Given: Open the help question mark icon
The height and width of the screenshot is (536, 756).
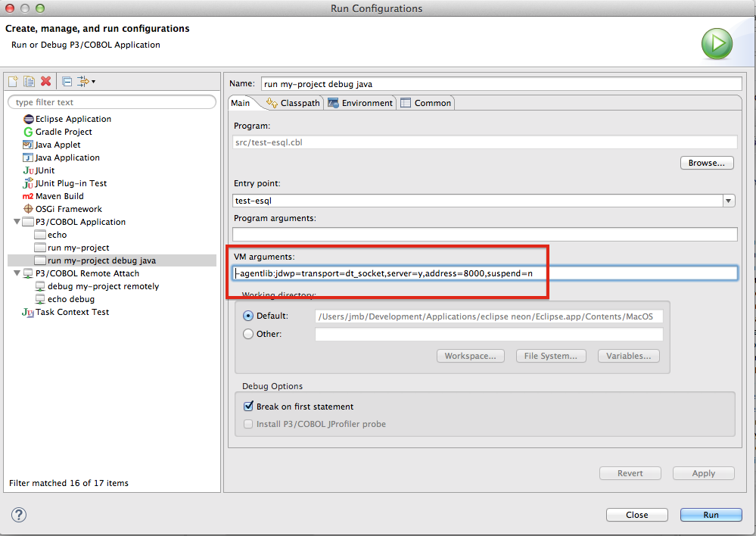Looking at the screenshot, I should 19,514.
